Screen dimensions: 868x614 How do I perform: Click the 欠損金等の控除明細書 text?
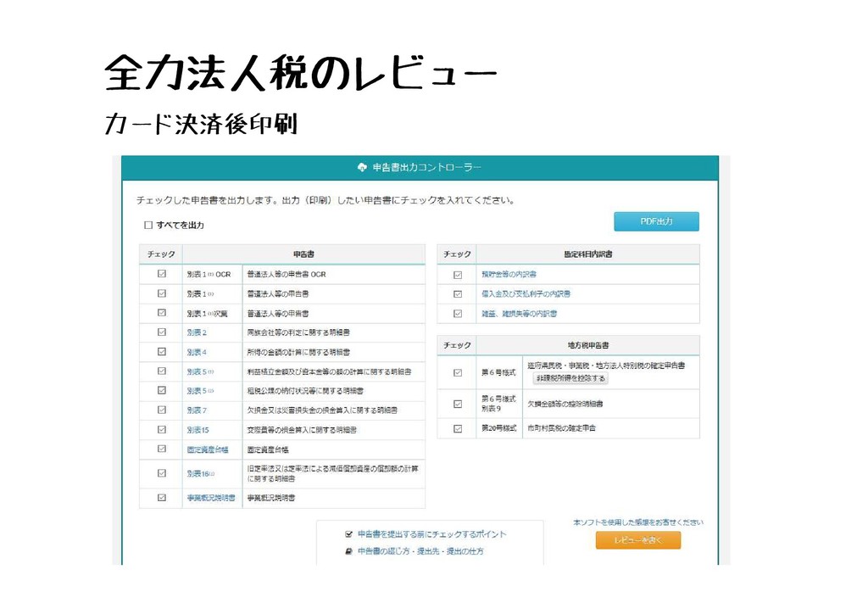point(565,405)
